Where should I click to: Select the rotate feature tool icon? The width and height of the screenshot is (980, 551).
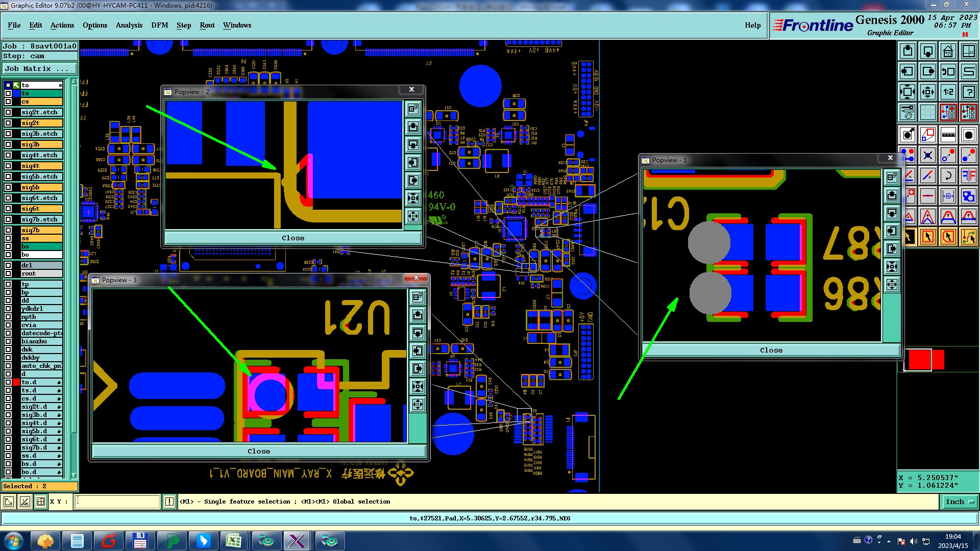948,176
